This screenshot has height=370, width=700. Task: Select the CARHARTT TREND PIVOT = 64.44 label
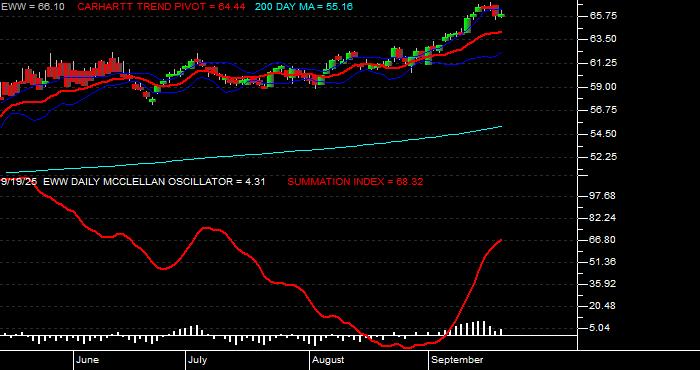pyautogui.click(x=161, y=7)
